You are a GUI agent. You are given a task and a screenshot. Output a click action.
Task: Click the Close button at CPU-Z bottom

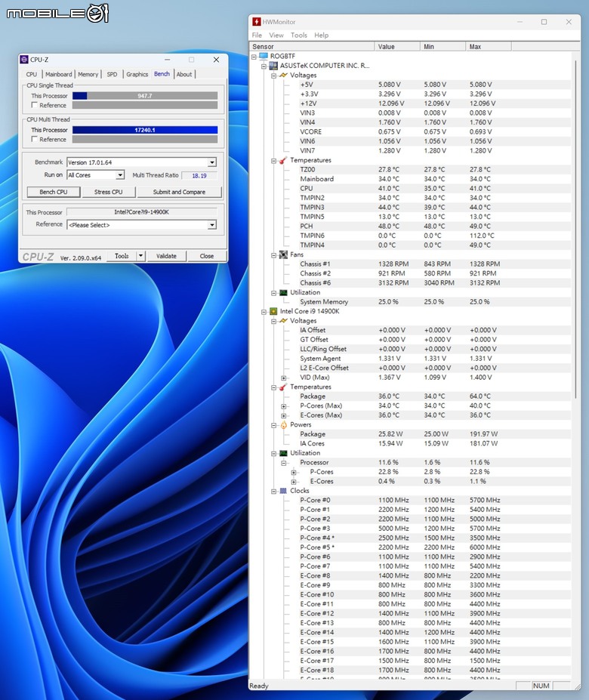click(207, 256)
